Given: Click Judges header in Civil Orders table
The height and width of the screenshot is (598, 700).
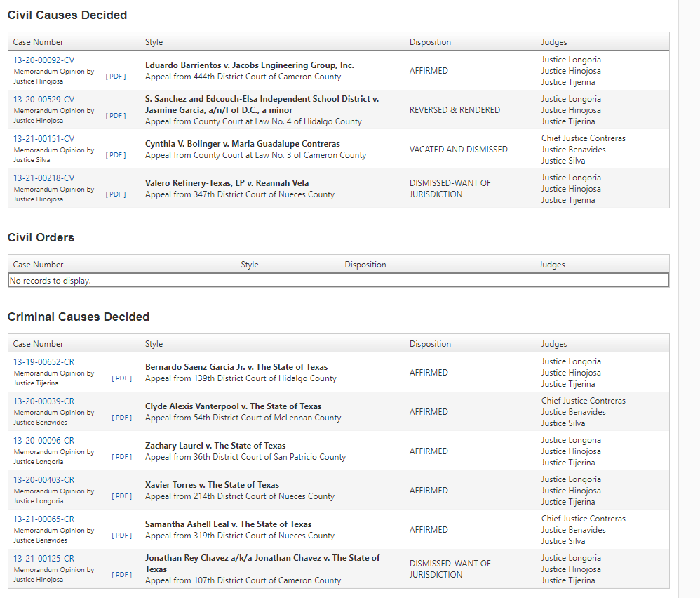Looking at the screenshot, I should pyautogui.click(x=552, y=265).
